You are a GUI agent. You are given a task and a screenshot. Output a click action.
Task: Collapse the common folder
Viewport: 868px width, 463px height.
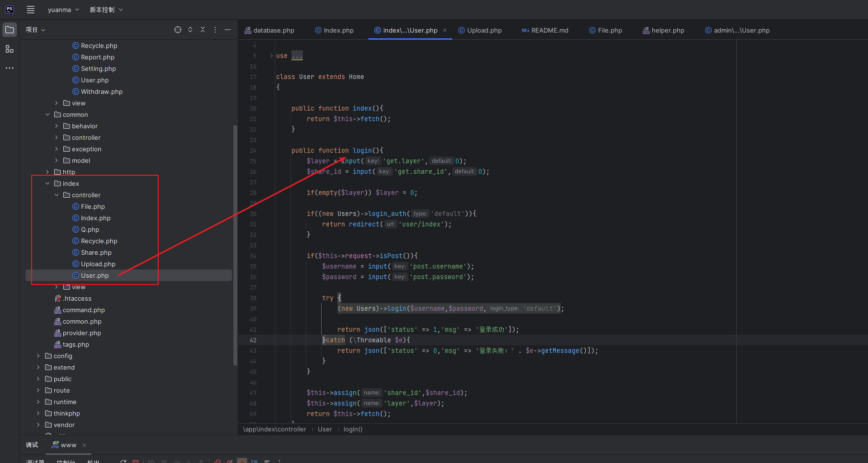(47, 114)
